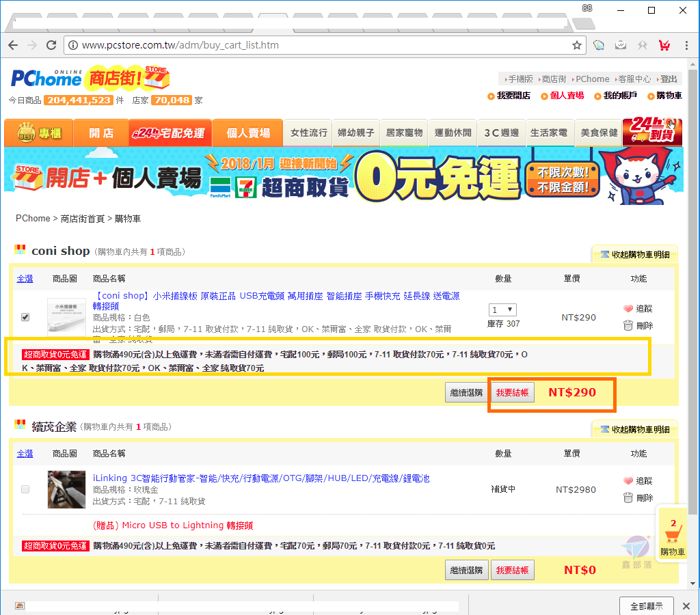Viewport: 700px width, 615px height.
Task: Click 我要結帳 for 績茂企業
Action: click(x=512, y=571)
